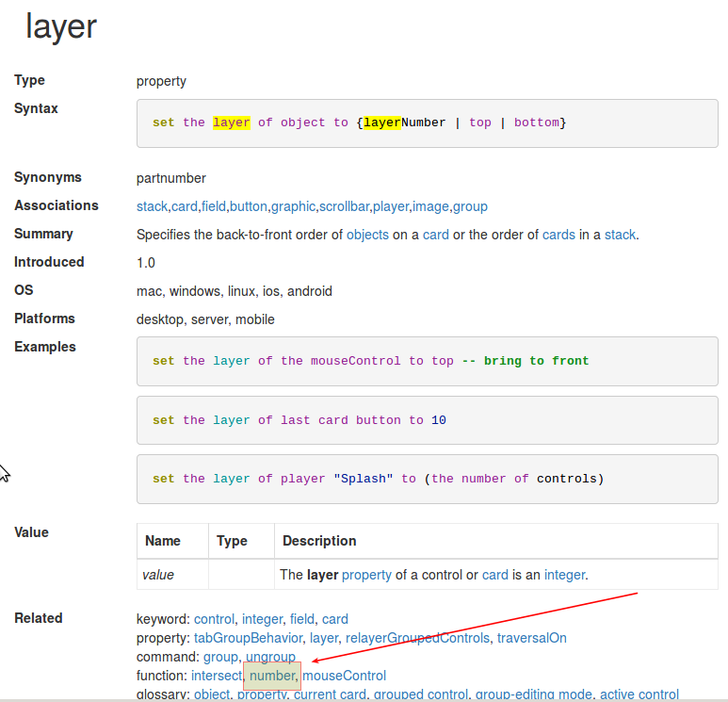The width and height of the screenshot is (728, 702).
Task: Click the 'scrollbar' association link
Action: 345,206
